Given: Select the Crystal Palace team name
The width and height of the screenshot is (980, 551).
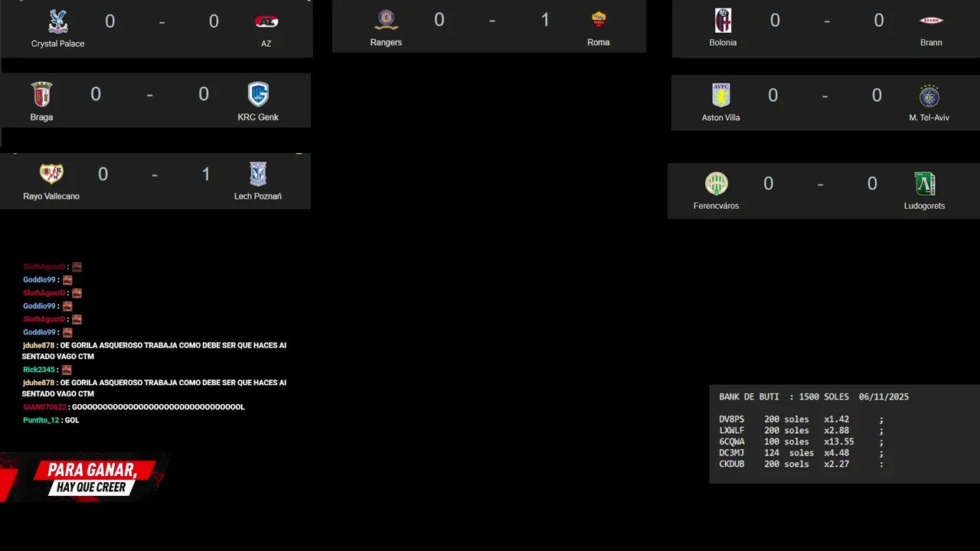Looking at the screenshot, I should pos(58,44).
